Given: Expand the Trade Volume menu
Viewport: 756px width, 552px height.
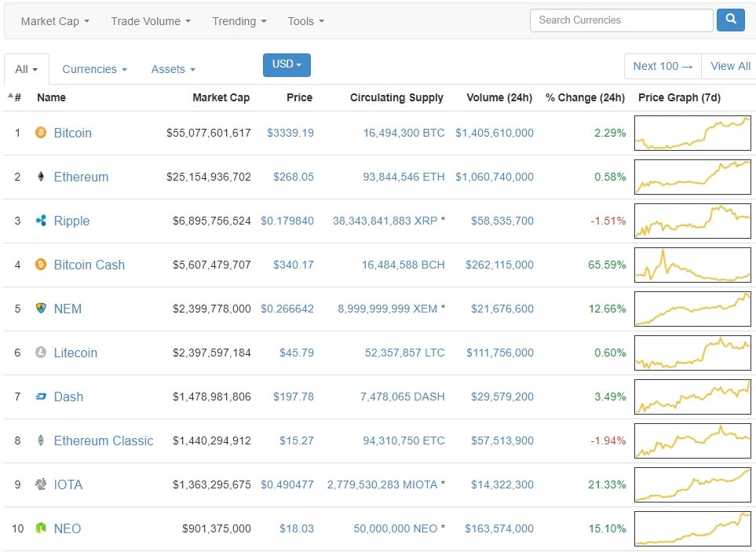Looking at the screenshot, I should coord(151,21).
